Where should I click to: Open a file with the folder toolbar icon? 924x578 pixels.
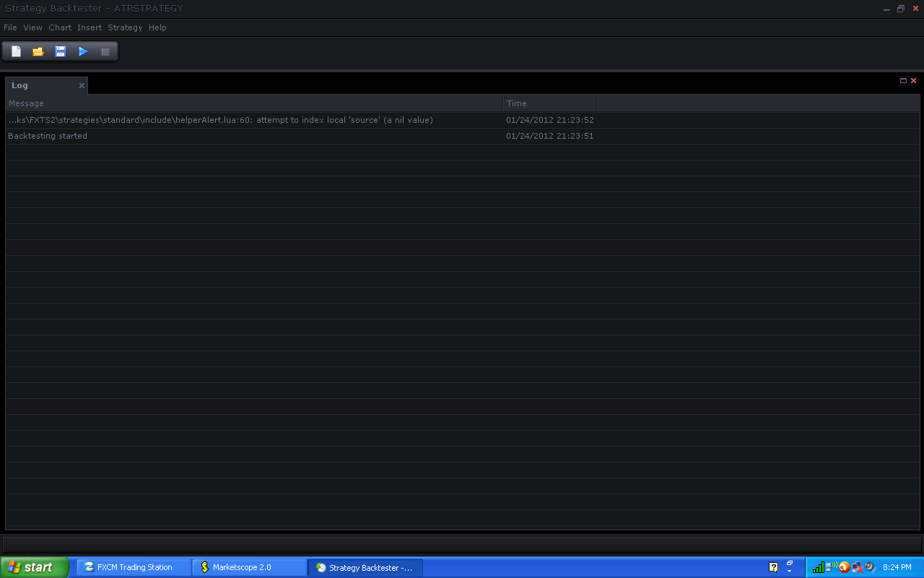pos(38,51)
